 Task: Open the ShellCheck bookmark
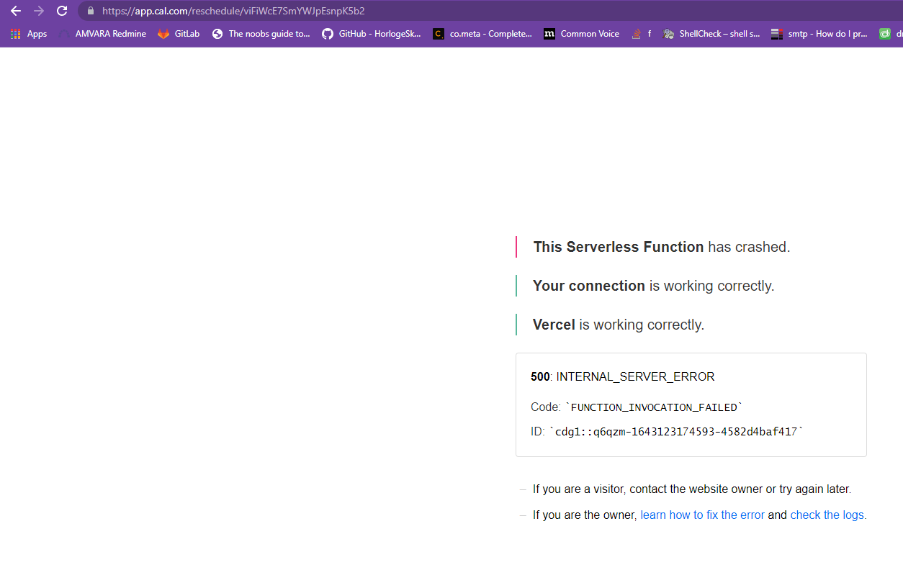711,34
